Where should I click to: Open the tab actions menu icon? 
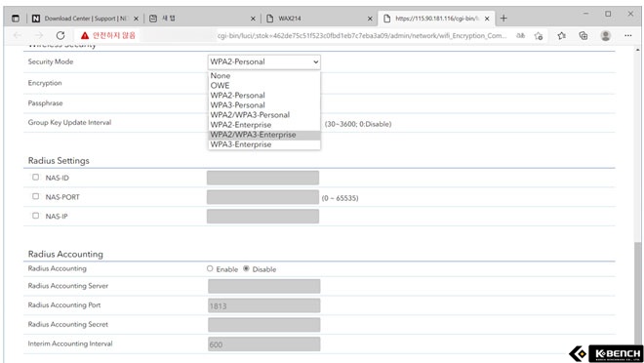point(16,19)
